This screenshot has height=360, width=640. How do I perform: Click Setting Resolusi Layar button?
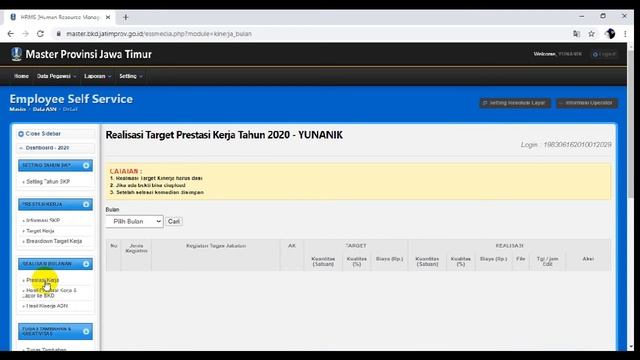pyautogui.click(x=515, y=103)
